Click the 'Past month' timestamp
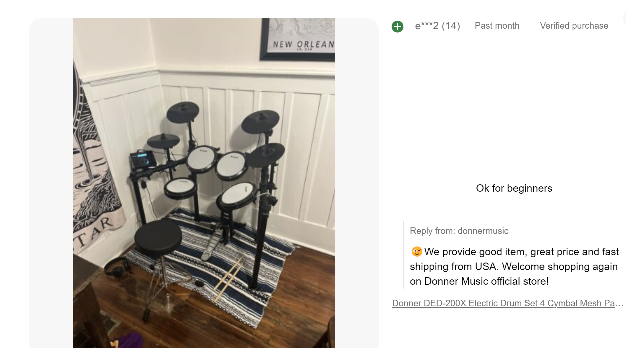Image resolution: width=644 pixels, height=360 pixels. pos(497,26)
